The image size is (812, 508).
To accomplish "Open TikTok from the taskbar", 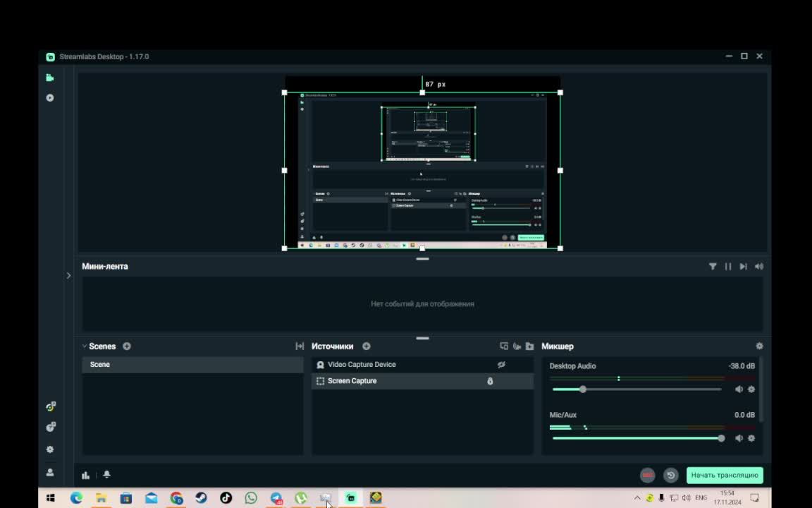I will tap(226, 498).
